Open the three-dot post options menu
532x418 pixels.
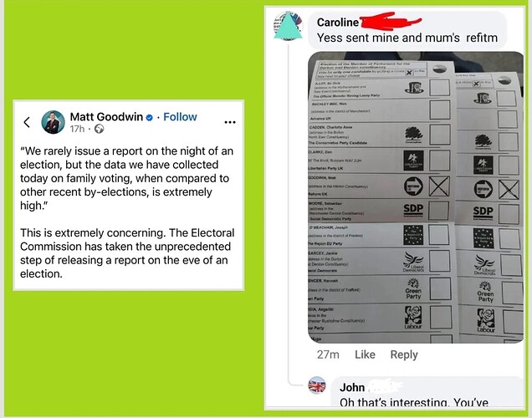pos(230,122)
